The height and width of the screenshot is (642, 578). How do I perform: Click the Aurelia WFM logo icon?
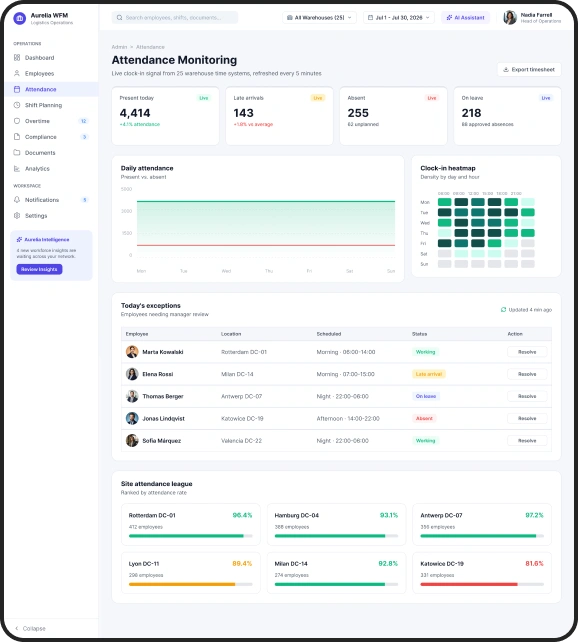[20, 18]
